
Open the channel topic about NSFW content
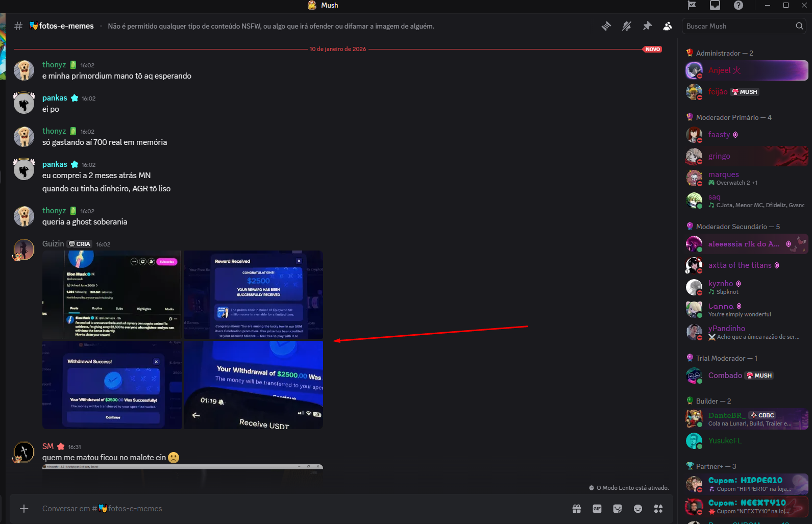pyautogui.click(x=271, y=26)
